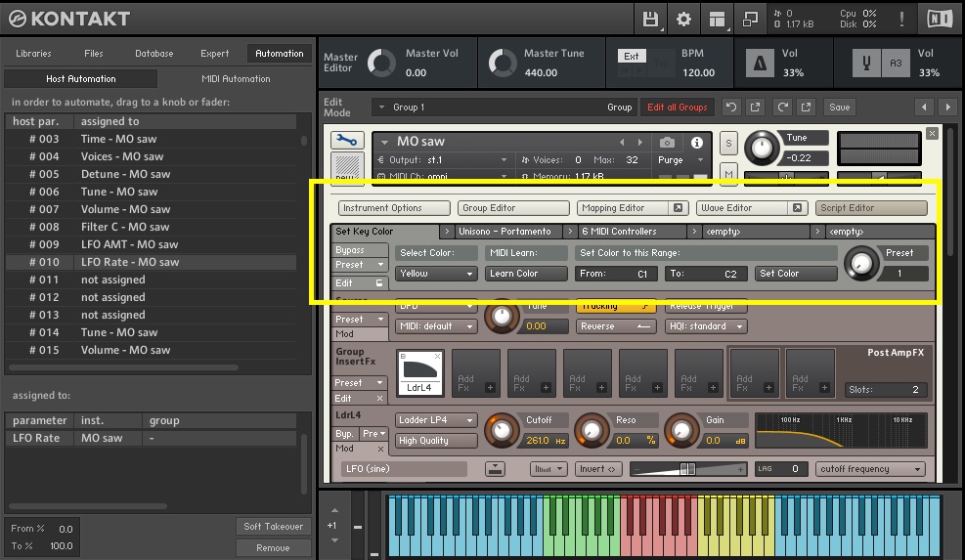This screenshot has width=965, height=560.
Task: Switch to the Files tab
Action: pos(94,54)
